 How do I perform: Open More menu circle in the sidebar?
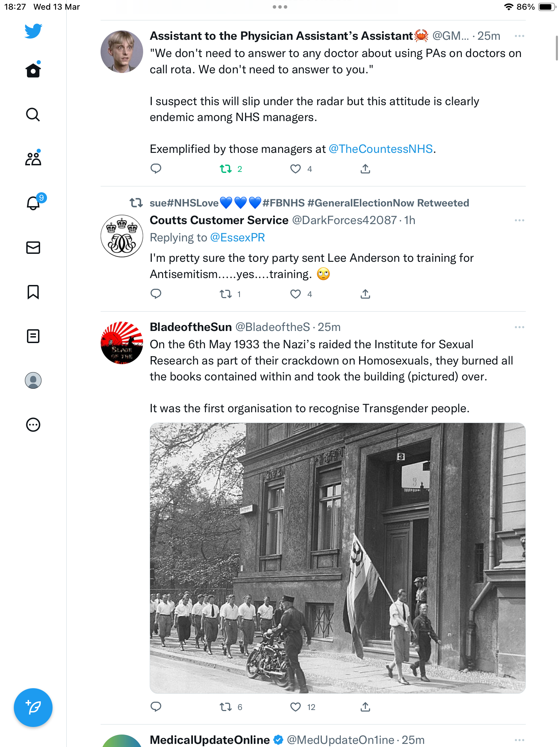tap(33, 425)
